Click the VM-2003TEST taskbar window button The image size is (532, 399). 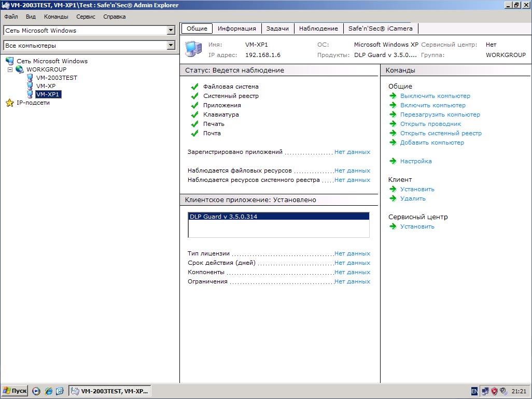pyautogui.click(x=110, y=391)
